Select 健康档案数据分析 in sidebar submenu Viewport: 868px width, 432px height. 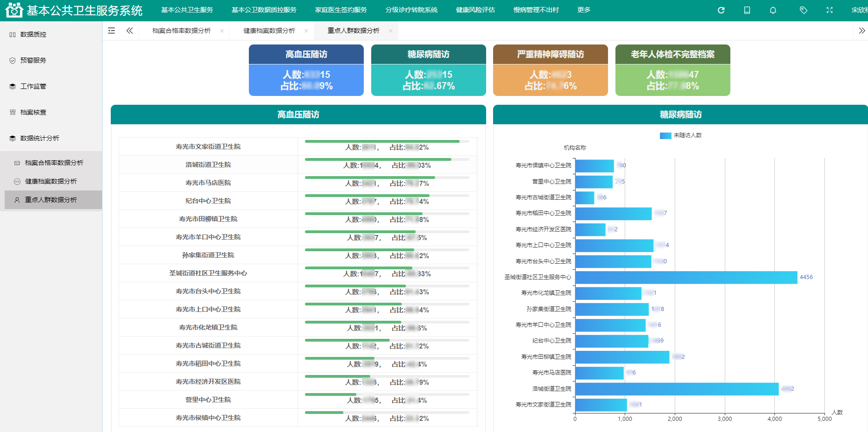point(51,181)
